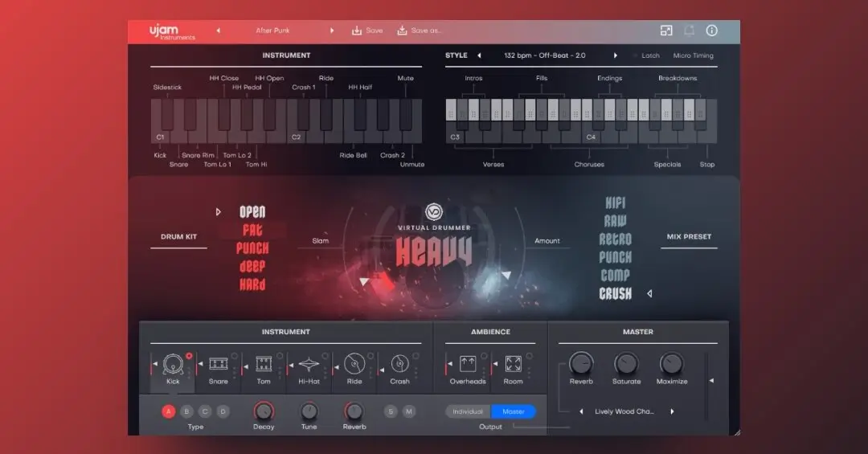Select the Room ambience icon
The width and height of the screenshot is (868, 454).
coord(513,364)
